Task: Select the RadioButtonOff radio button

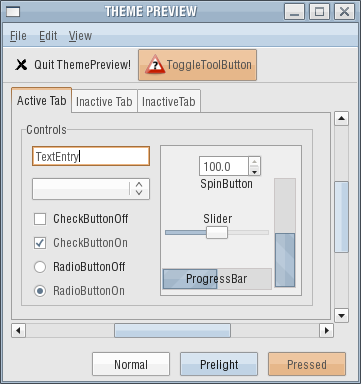Action: point(40,267)
